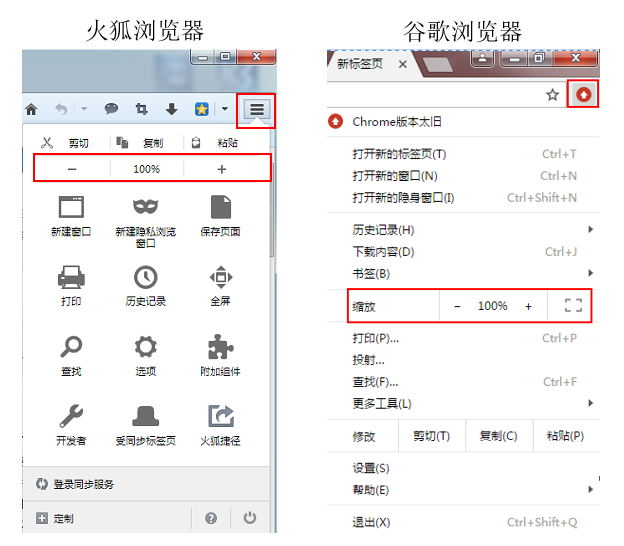Screen dimensions: 624x546
Task: Click the Firefox downloads arrow icon
Action: (171, 109)
